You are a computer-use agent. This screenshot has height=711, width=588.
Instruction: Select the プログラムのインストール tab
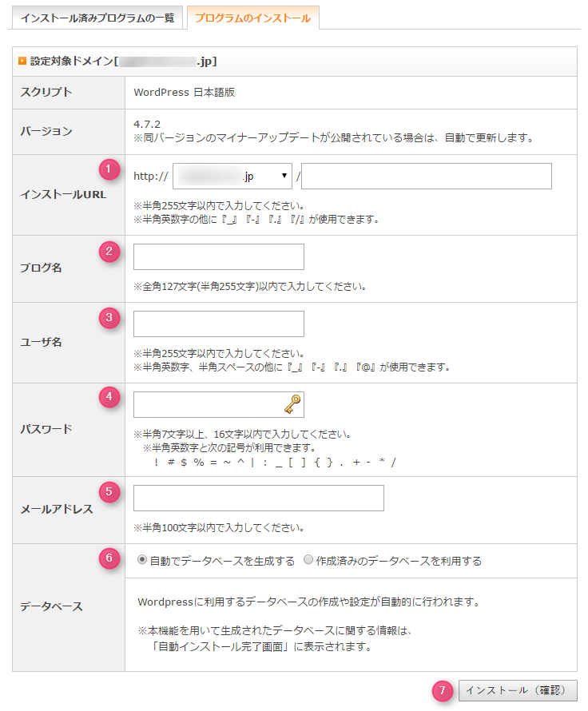(x=252, y=18)
